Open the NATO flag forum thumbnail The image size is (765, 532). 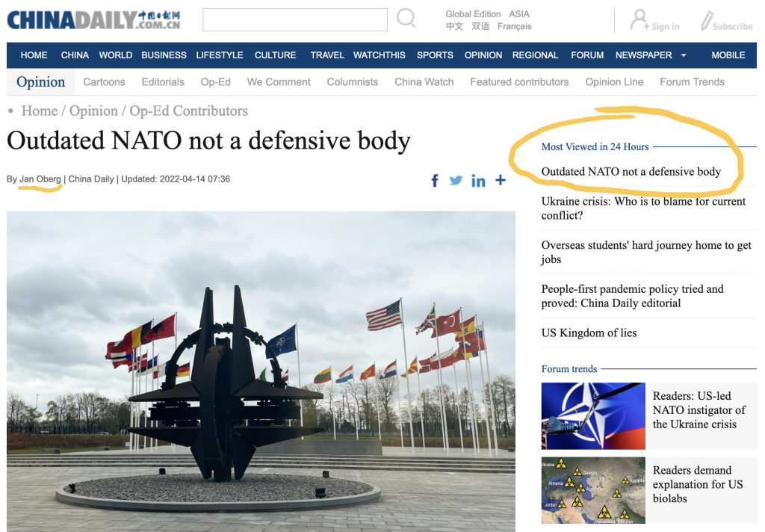(x=592, y=416)
